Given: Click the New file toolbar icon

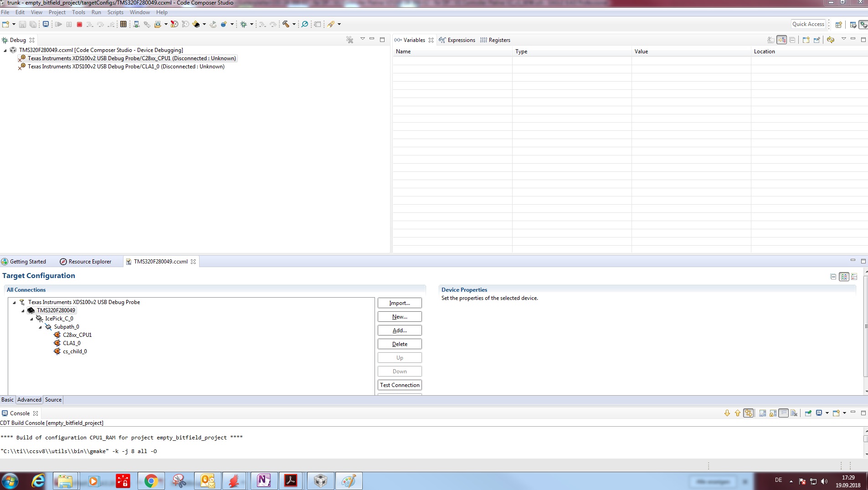Looking at the screenshot, I should tap(5, 24).
